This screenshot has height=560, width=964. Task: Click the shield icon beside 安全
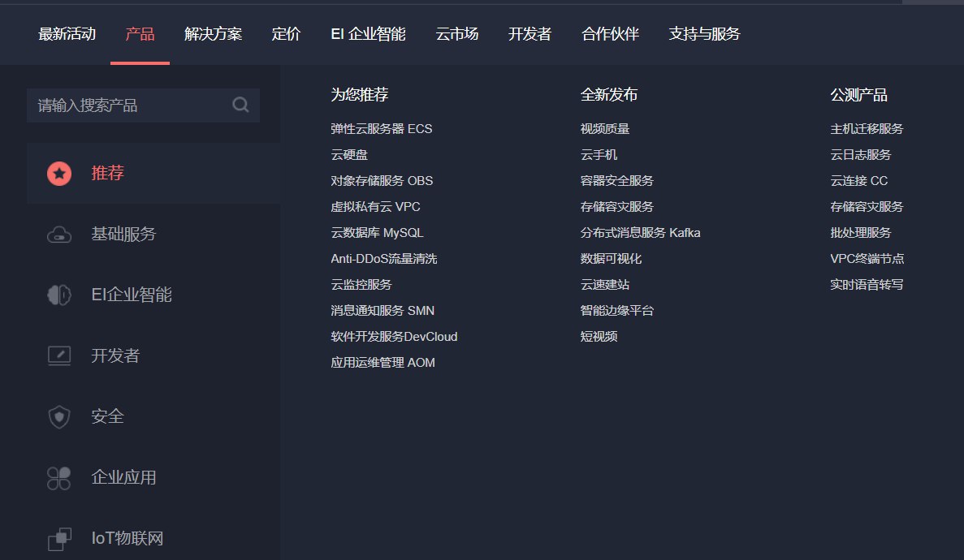click(59, 417)
